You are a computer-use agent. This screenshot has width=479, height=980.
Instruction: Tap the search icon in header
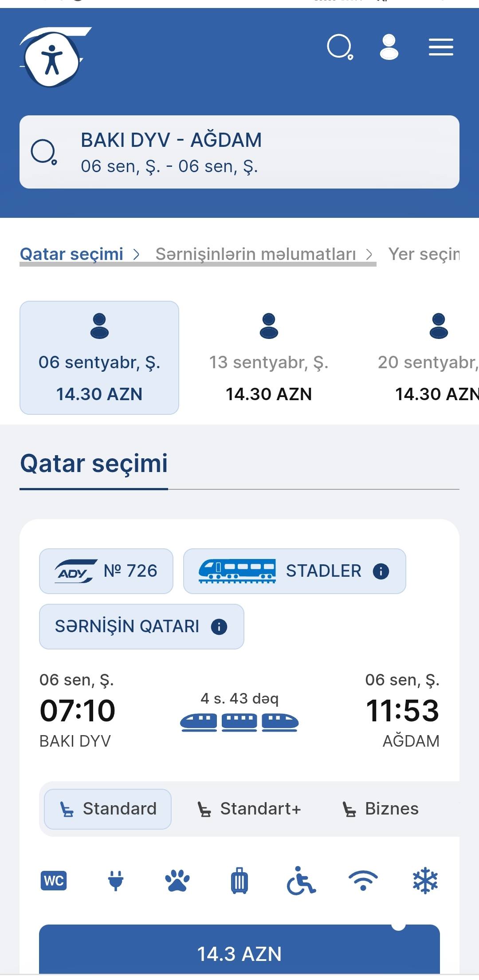tap(340, 47)
